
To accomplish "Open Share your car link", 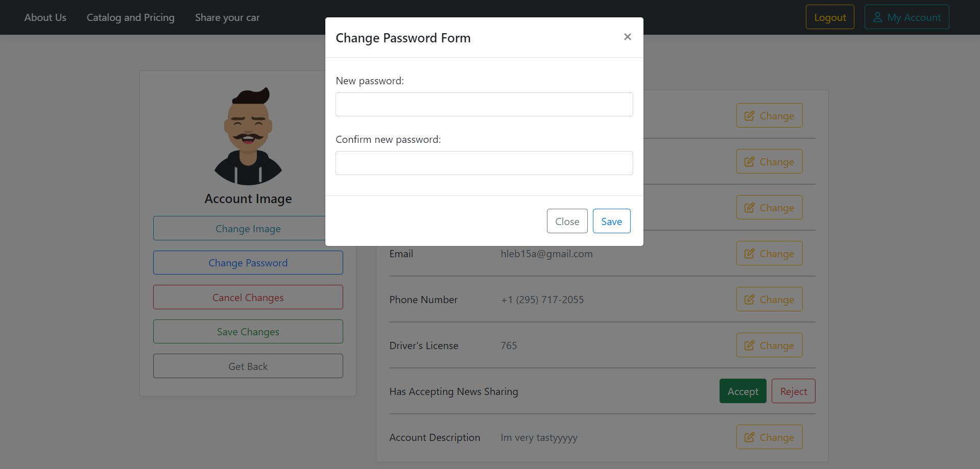I will pyautogui.click(x=227, y=17).
